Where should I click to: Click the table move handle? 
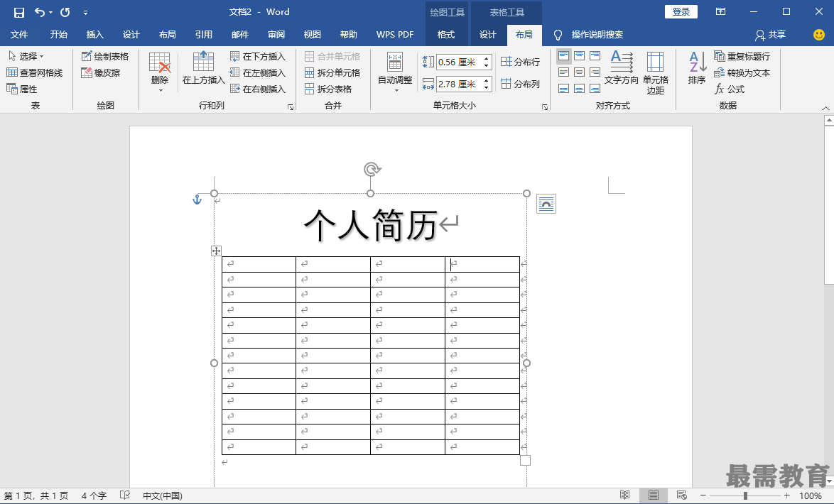point(216,251)
